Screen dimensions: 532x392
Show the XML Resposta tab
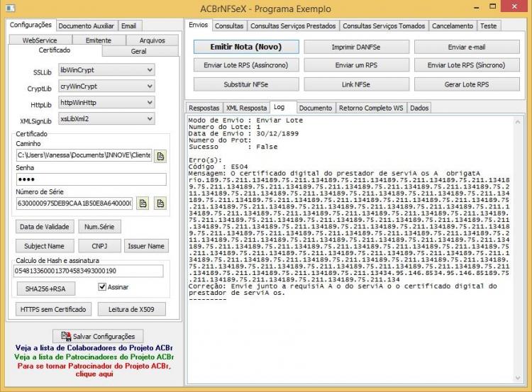click(247, 108)
